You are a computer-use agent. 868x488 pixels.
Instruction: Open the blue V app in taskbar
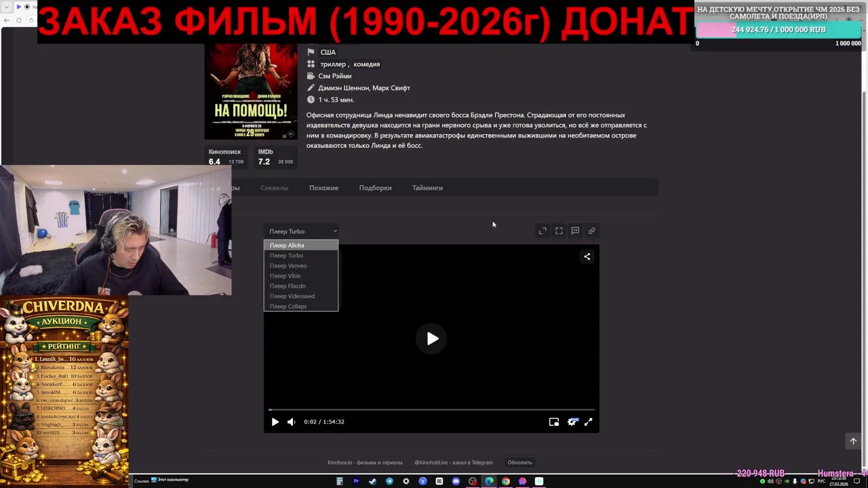coord(422,481)
